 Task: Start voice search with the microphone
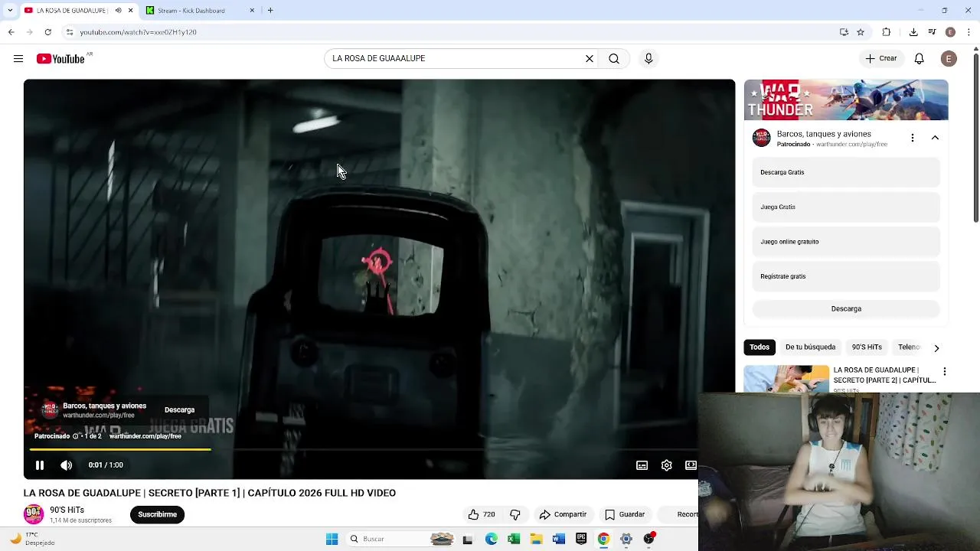[648, 59]
